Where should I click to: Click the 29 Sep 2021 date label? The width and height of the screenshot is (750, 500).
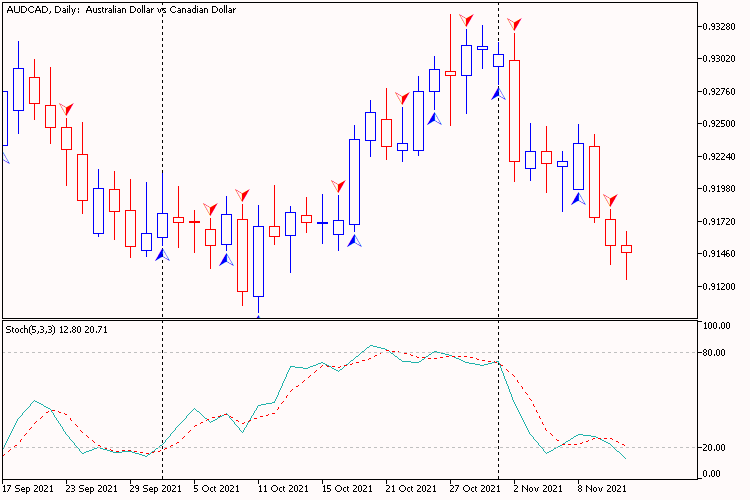coord(155,489)
